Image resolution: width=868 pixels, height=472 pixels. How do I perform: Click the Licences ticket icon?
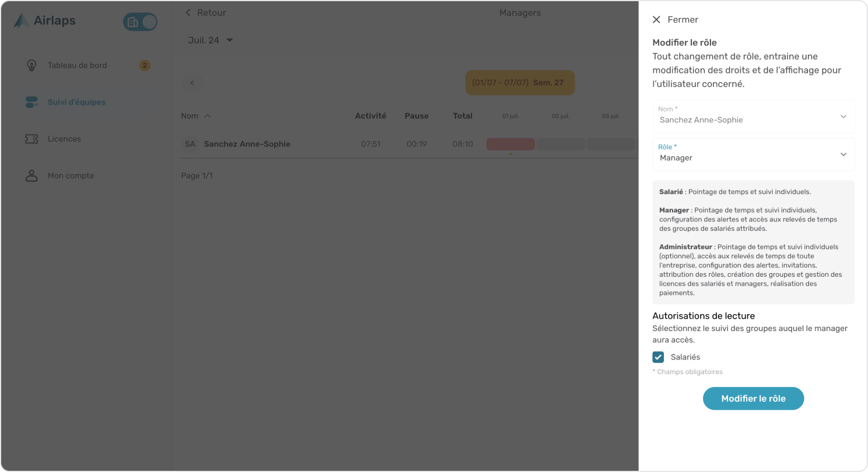32,139
